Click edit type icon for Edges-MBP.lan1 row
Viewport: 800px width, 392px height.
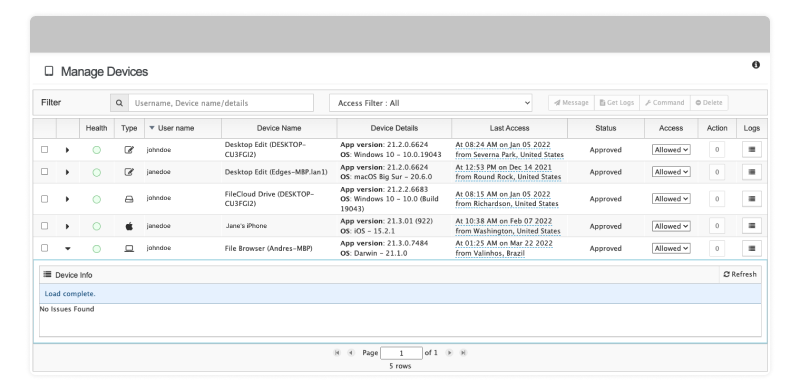(x=129, y=172)
